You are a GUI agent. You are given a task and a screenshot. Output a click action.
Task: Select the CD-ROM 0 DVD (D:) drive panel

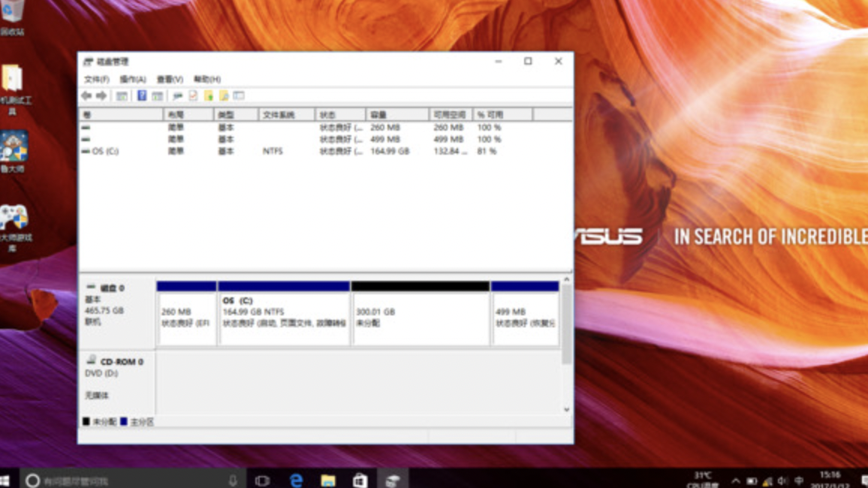(117, 382)
